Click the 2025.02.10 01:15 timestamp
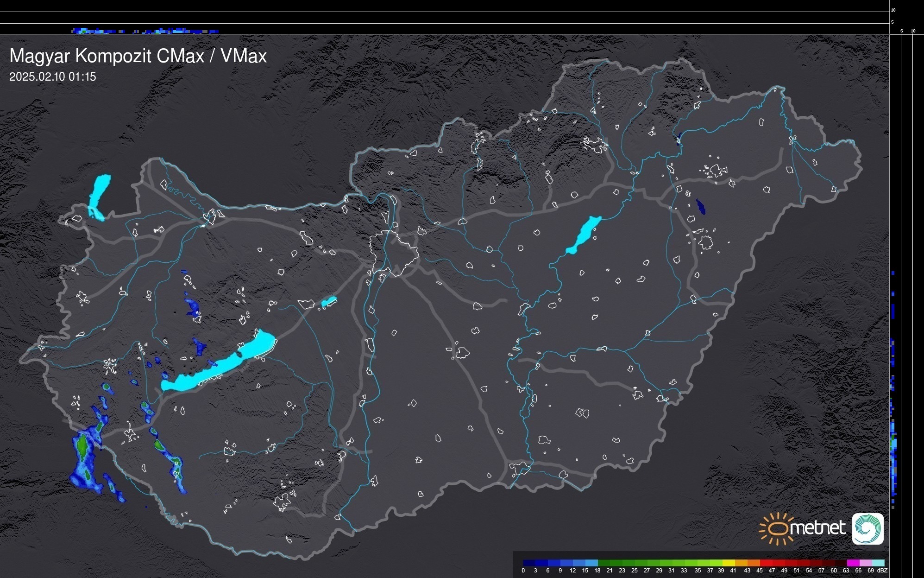The width and height of the screenshot is (924, 578). click(53, 77)
